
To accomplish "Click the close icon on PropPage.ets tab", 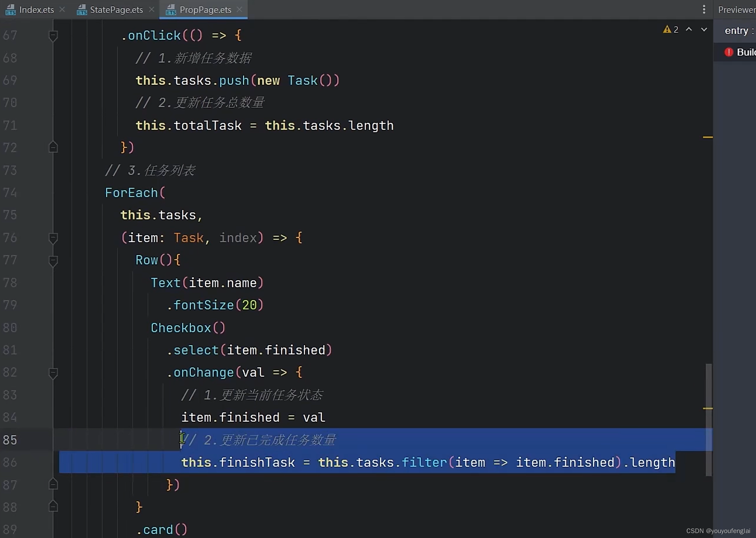I will coord(239,9).
